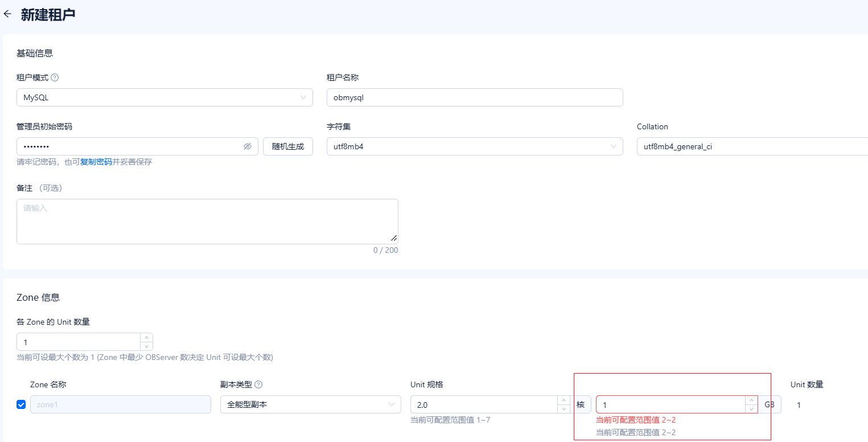This screenshot has height=442, width=868.
Task: Click the 随机生成 password button
Action: 287,146
